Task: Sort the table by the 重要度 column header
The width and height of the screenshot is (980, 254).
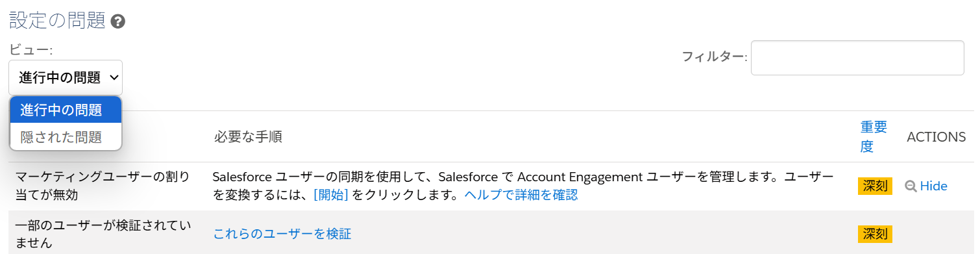Action: coord(874,136)
